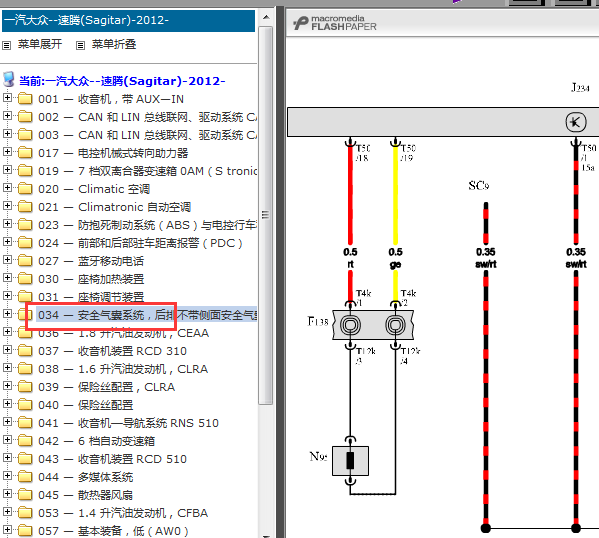Click folder icon of 023 防抱死制动系统

click(25, 224)
